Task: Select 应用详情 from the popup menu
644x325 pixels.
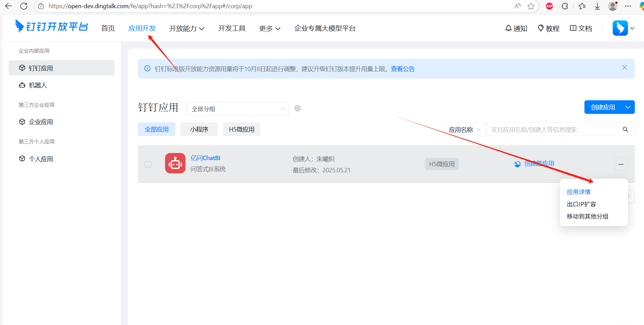Action: [578, 192]
